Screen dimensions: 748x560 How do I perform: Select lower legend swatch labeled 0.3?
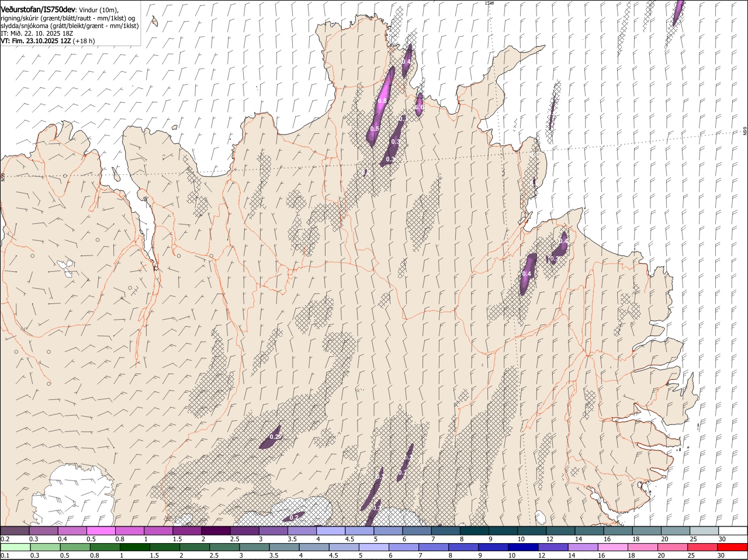(x=45, y=547)
